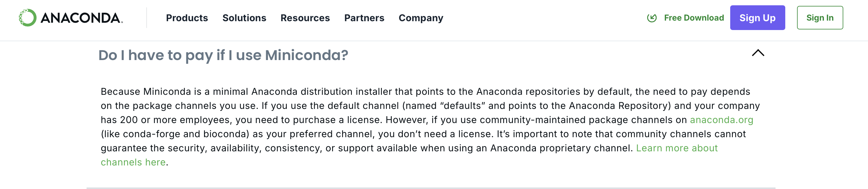Screen dimensions: 868x189
Task: Click the Anaconda green ring logo icon
Action: pyautogui.click(x=28, y=18)
